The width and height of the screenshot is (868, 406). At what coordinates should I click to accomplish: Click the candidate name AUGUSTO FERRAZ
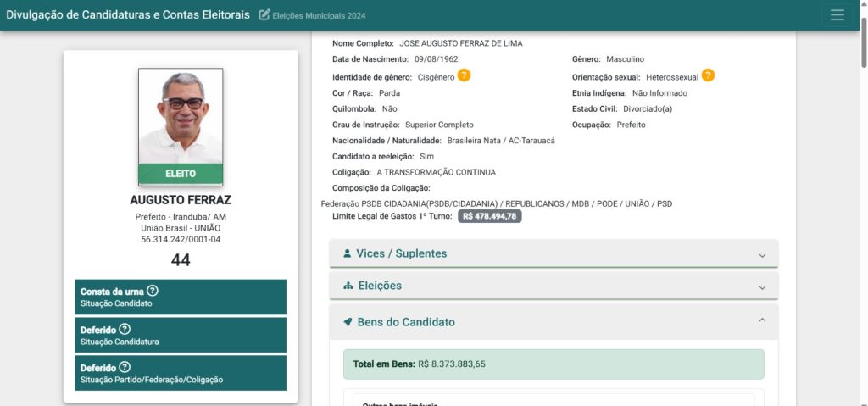[x=181, y=200]
